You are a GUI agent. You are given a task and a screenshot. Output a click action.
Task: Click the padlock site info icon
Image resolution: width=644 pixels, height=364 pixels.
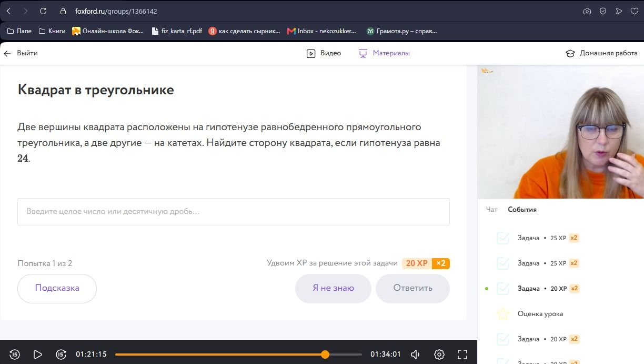[x=64, y=11]
